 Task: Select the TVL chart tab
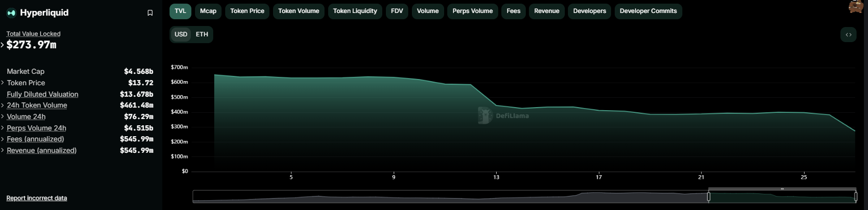point(180,11)
